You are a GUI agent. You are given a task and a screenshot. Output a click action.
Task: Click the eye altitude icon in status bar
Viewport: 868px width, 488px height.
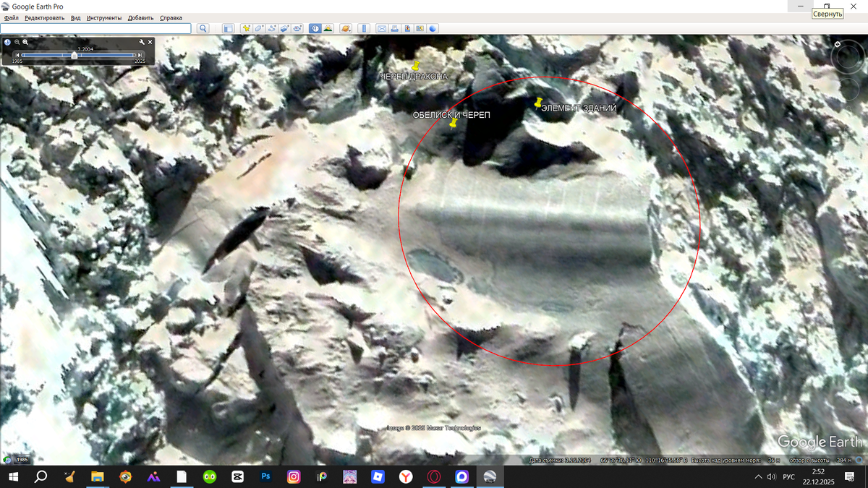[x=859, y=460]
